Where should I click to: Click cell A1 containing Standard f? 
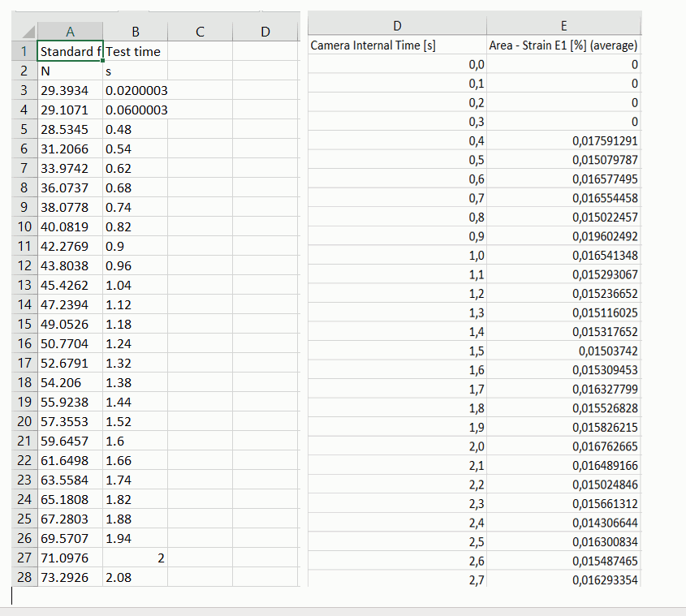[x=70, y=51]
